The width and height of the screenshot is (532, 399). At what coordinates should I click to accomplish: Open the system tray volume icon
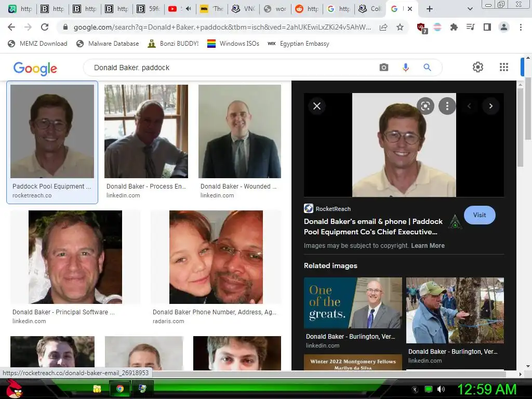click(441, 389)
